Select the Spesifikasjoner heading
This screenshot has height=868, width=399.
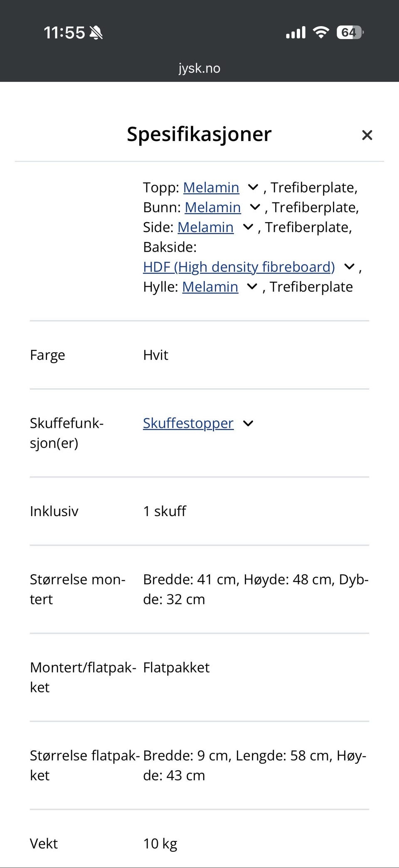tap(199, 134)
